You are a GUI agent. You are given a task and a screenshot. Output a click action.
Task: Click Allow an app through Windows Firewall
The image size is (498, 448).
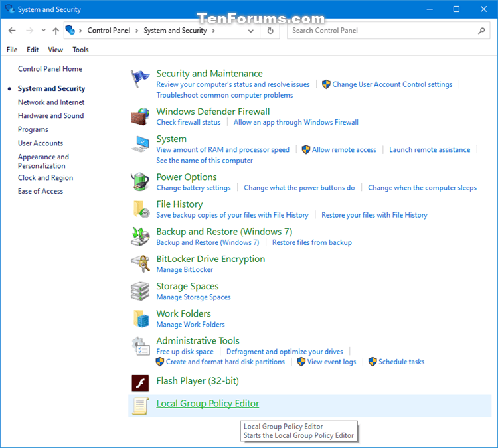coord(296,123)
